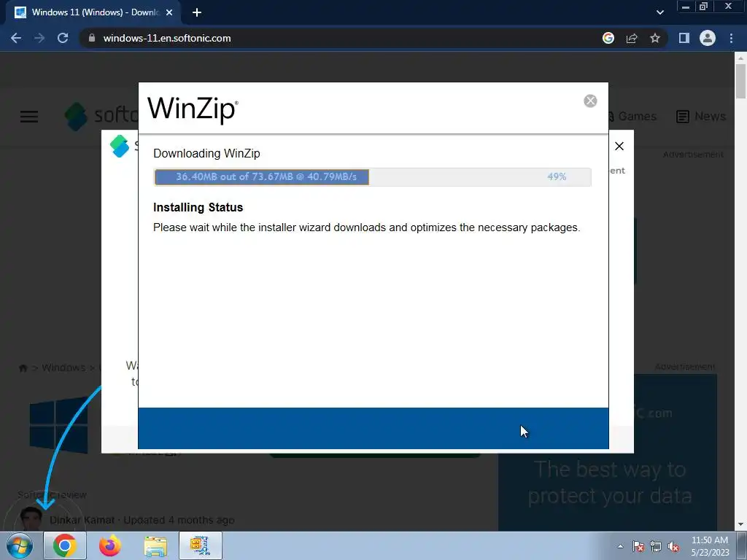Viewport: 747px width, 560px height.
Task: Click the WinZip download progress bar
Action: 373,176
